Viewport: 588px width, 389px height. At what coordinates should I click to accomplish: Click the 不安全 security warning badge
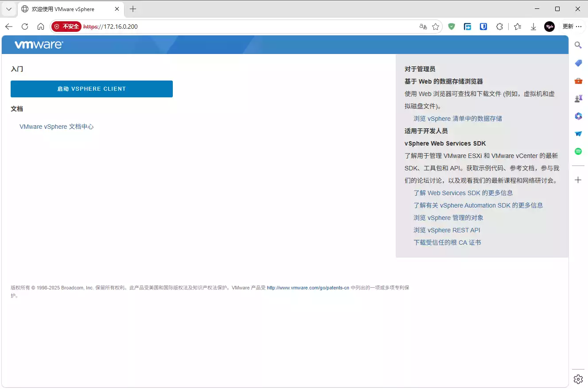pyautogui.click(x=66, y=27)
